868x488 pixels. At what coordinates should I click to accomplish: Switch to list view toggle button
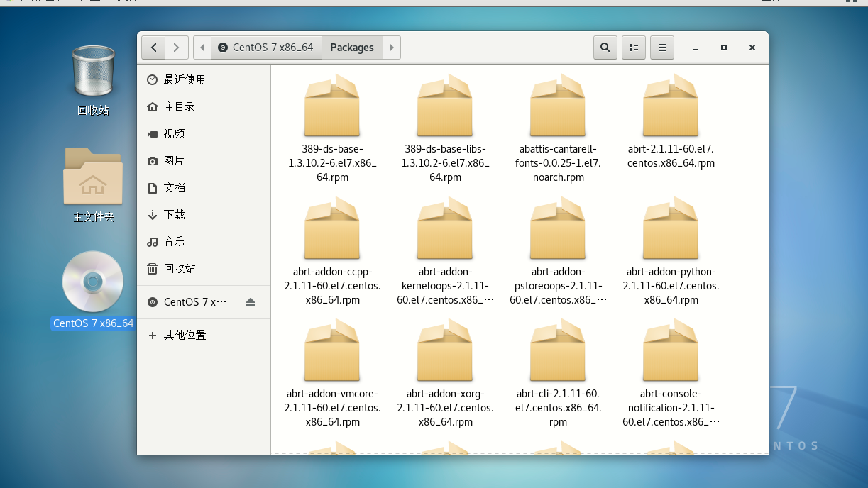point(634,48)
